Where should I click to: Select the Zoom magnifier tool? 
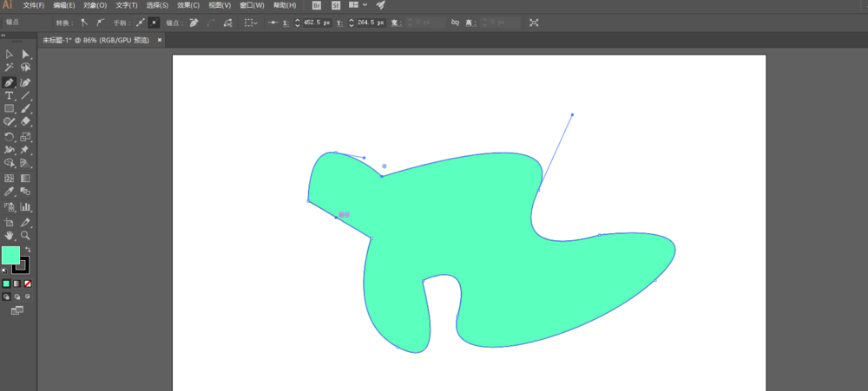tap(26, 235)
